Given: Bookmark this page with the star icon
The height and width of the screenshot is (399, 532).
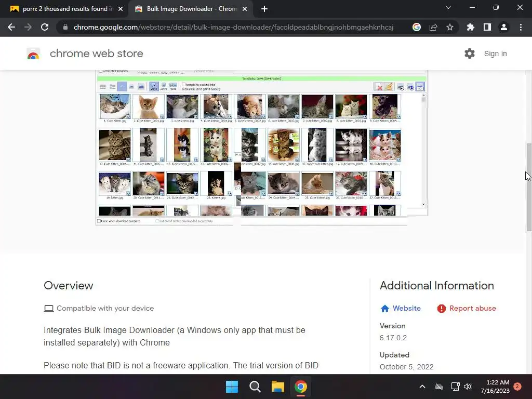Looking at the screenshot, I should pos(450,27).
